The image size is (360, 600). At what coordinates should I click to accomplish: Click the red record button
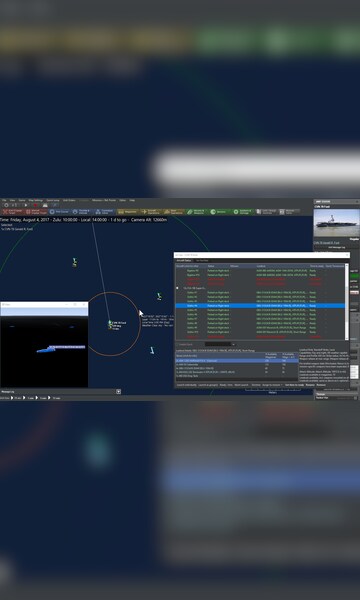tap(35, 205)
